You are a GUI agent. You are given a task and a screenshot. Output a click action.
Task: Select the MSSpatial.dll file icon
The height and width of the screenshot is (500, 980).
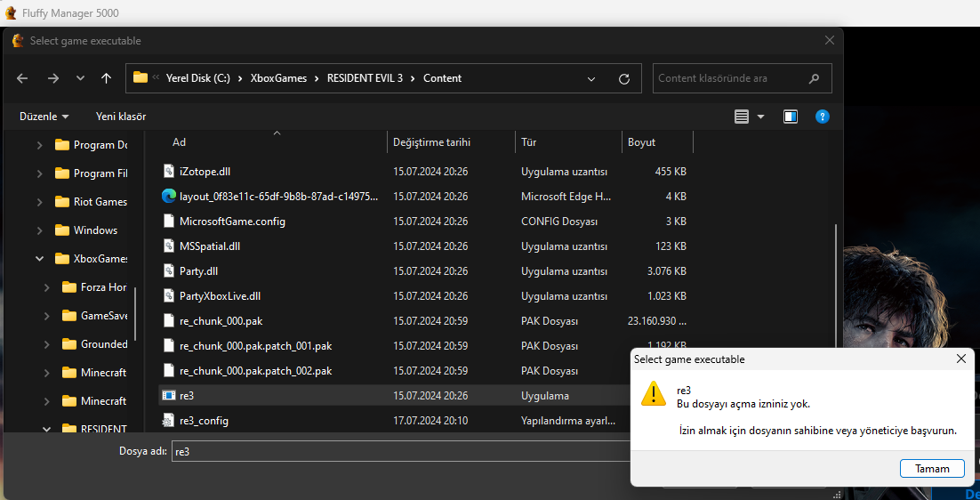168,246
